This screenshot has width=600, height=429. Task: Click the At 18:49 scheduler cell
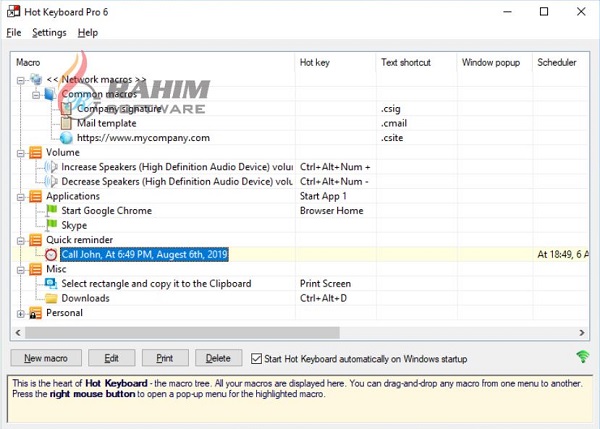[x=563, y=254]
